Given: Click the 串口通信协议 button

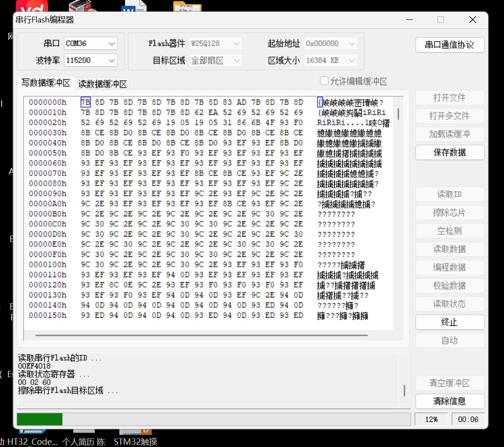Looking at the screenshot, I should click(x=450, y=45).
